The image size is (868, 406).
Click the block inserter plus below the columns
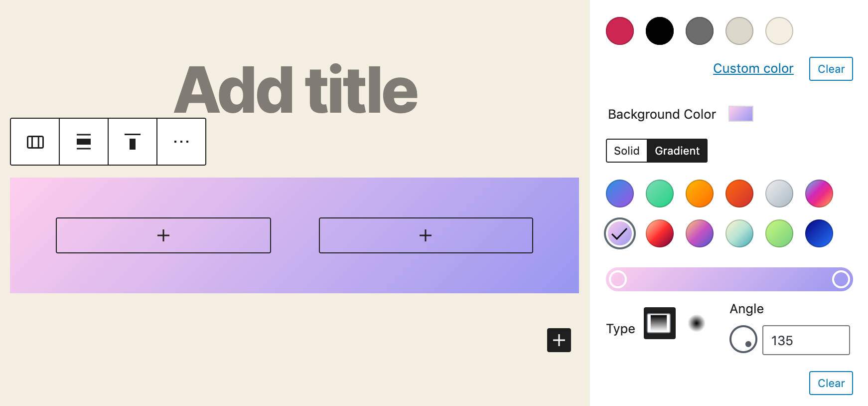click(559, 340)
